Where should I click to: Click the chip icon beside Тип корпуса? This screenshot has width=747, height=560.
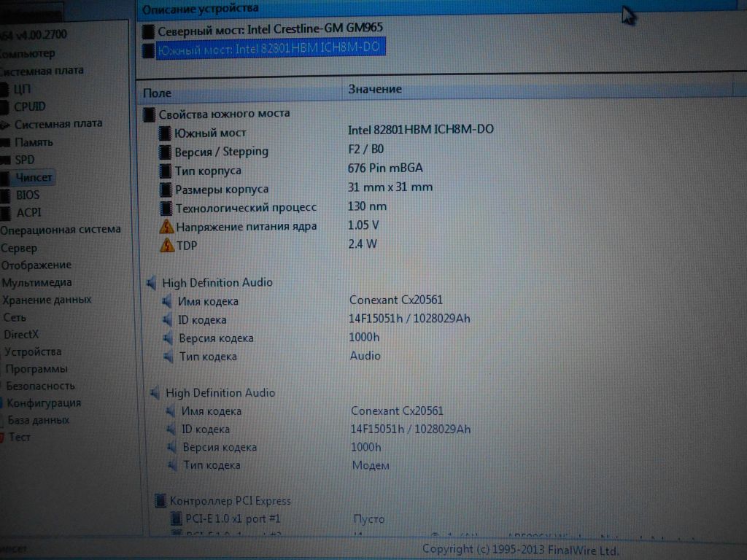[166, 171]
